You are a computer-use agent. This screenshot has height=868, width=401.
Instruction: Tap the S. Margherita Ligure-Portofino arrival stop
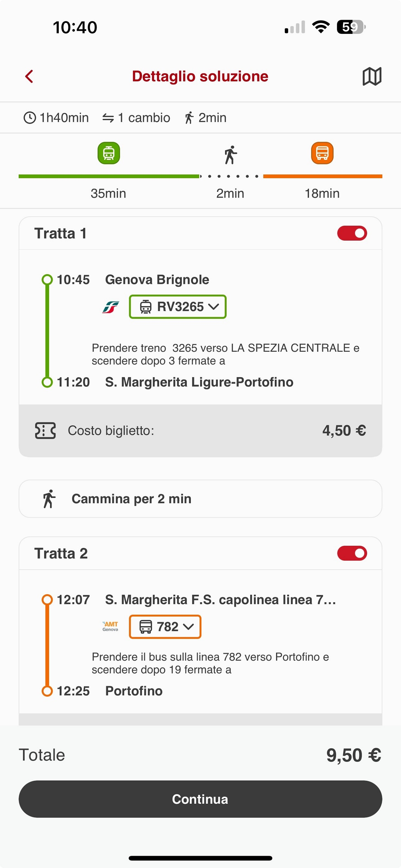point(199,382)
